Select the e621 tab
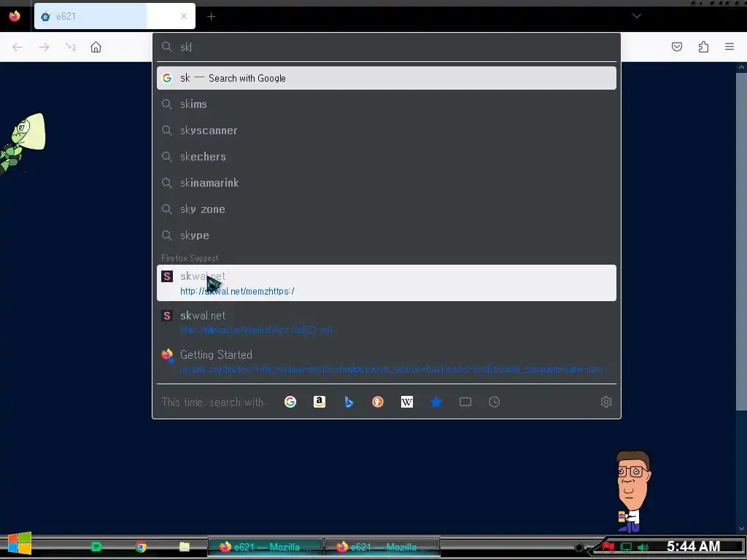The width and height of the screenshot is (747, 560). pos(115,16)
